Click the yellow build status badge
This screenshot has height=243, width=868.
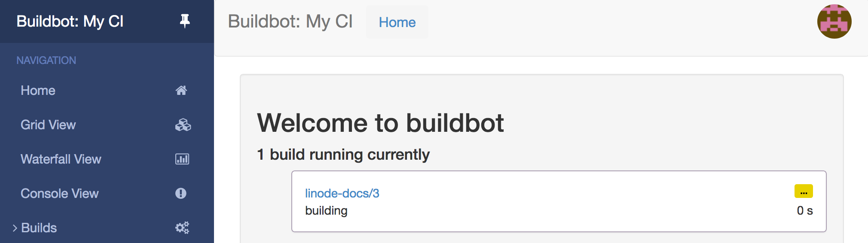point(804,191)
